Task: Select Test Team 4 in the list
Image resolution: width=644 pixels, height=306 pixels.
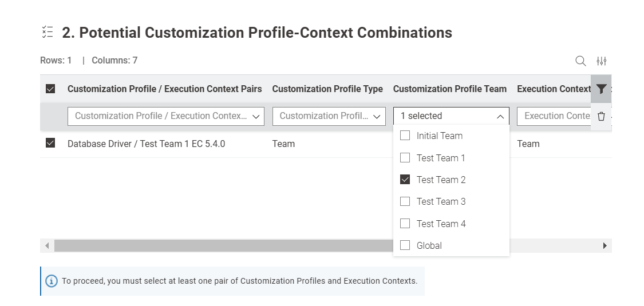Action: [x=405, y=224]
